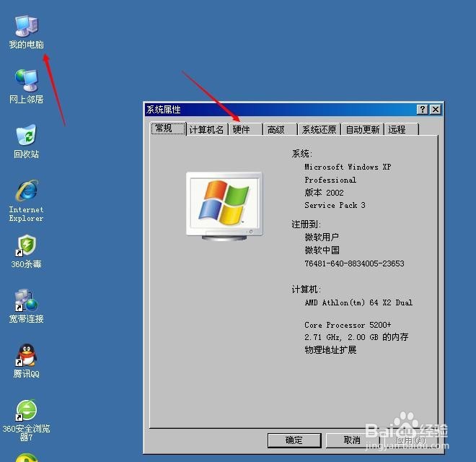Screen dimensions: 476x462
Task: Switch to the 常规 tab
Action: coord(168,128)
